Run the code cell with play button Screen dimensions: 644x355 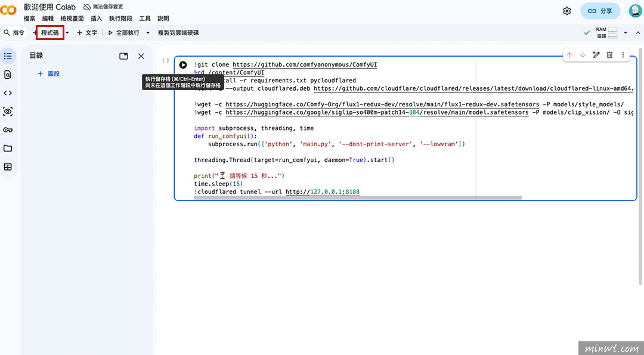point(183,65)
